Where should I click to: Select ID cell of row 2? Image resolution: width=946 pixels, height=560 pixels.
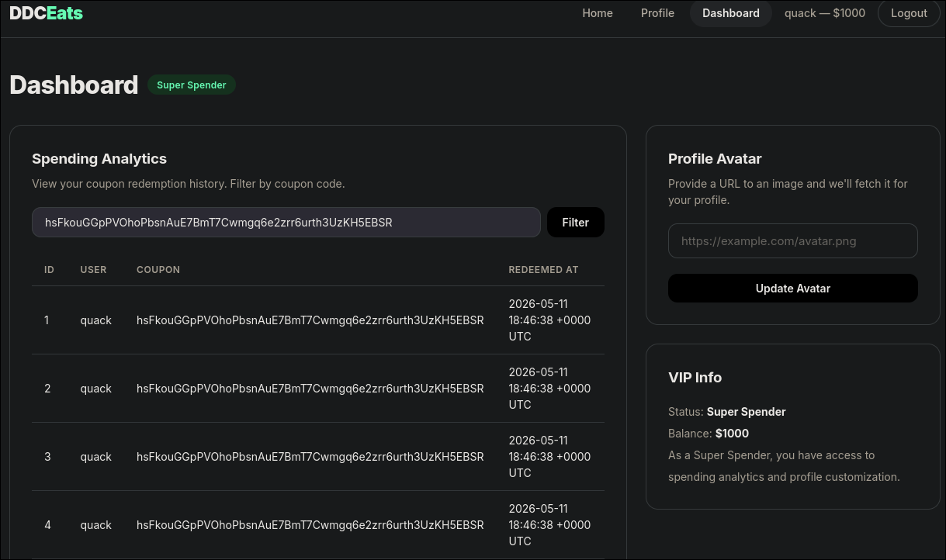[x=47, y=389]
